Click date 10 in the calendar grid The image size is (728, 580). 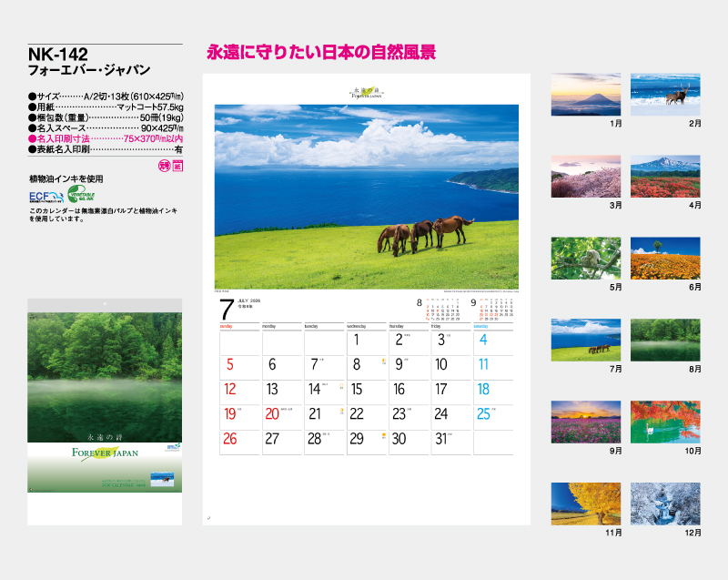(441, 364)
